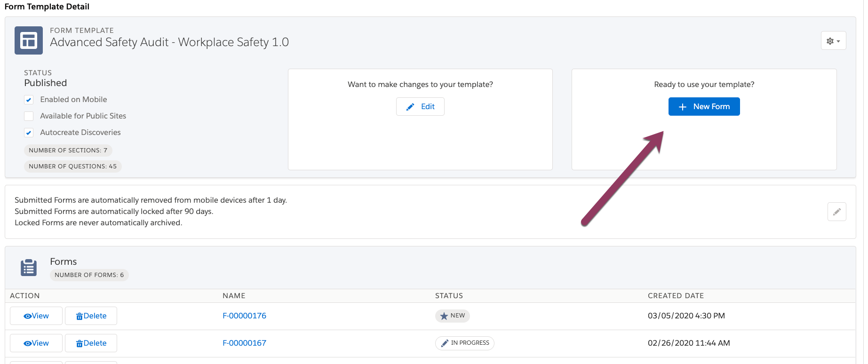Click the NEW status badge
The width and height of the screenshot is (868, 364).
click(x=452, y=316)
